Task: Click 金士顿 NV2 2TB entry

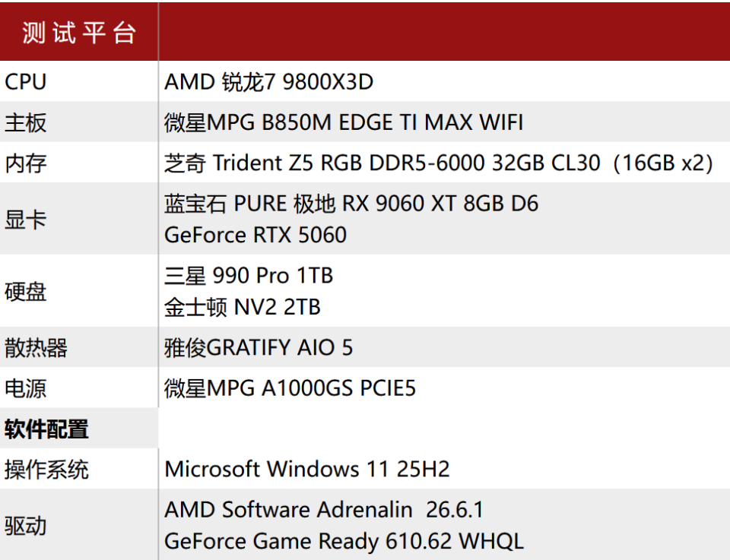Action: tap(242, 307)
